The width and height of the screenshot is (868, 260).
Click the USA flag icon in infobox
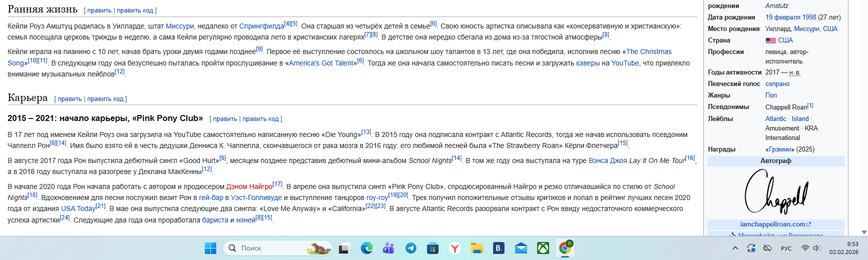pyautogui.click(x=771, y=40)
